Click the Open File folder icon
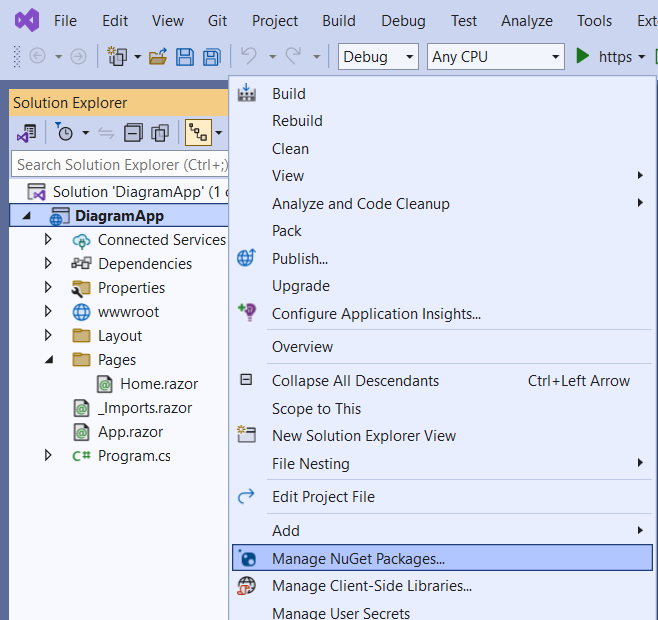 coord(158,56)
